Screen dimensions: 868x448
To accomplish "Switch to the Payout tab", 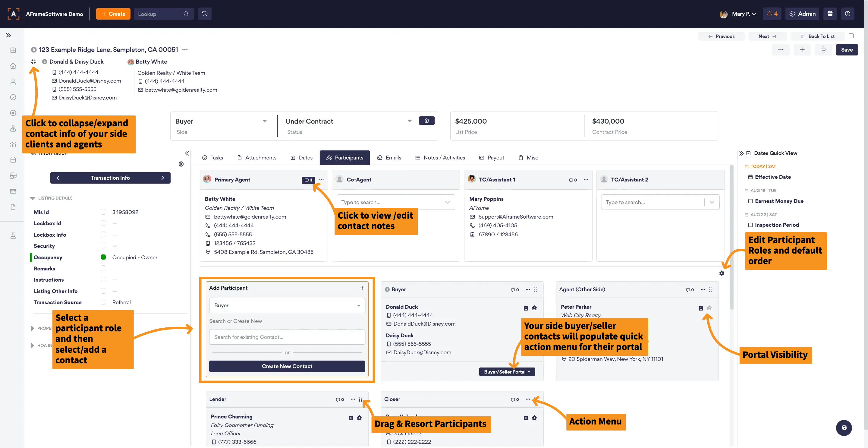I will [x=492, y=158].
